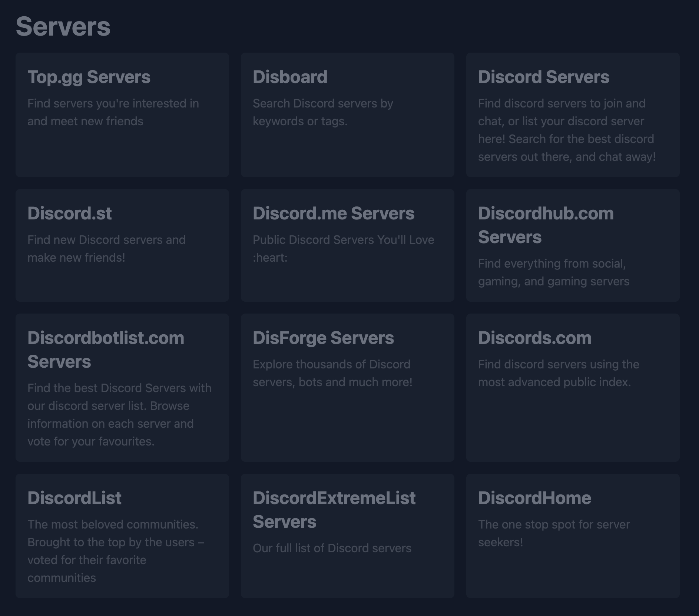Click the Top.gg Servers description
Screen dimensions: 699x616
113,112
